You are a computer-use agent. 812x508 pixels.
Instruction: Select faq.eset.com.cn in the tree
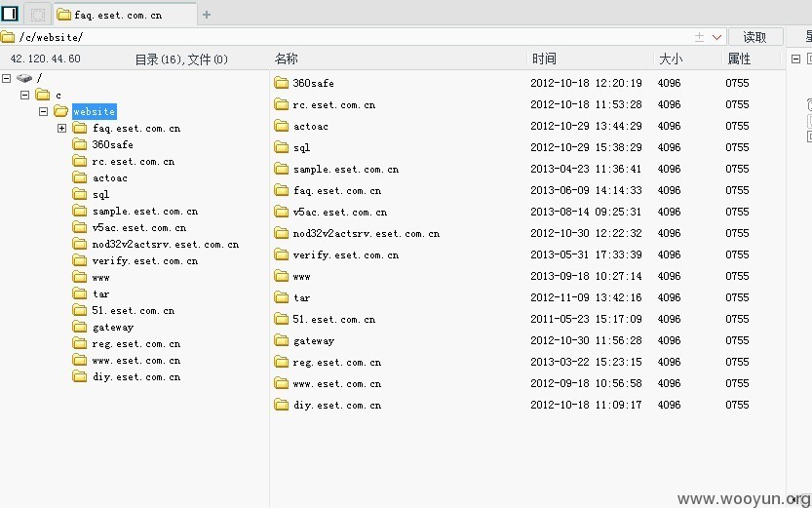136,129
